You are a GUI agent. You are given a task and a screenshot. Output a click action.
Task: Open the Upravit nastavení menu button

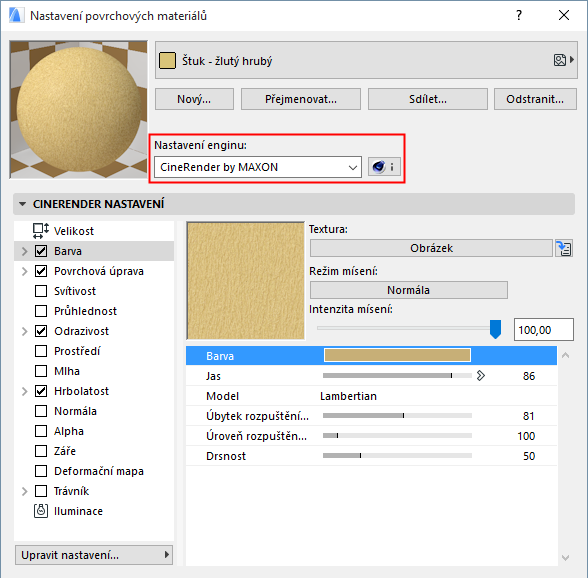tap(94, 555)
